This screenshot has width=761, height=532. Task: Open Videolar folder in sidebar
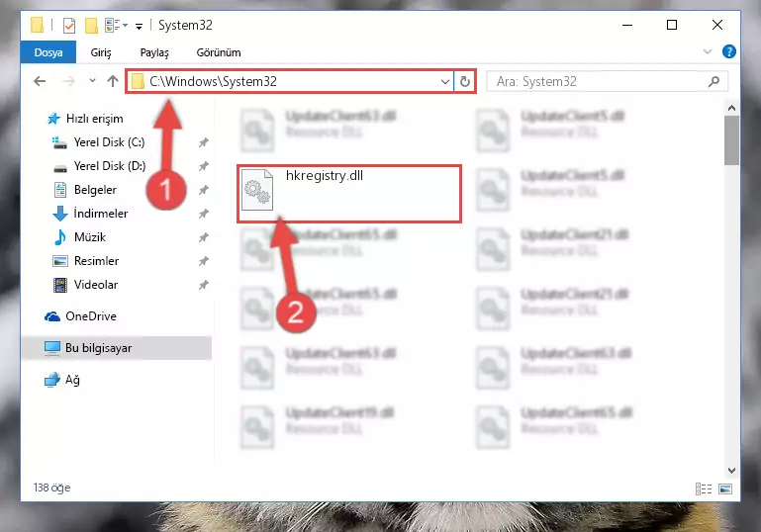point(85,285)
